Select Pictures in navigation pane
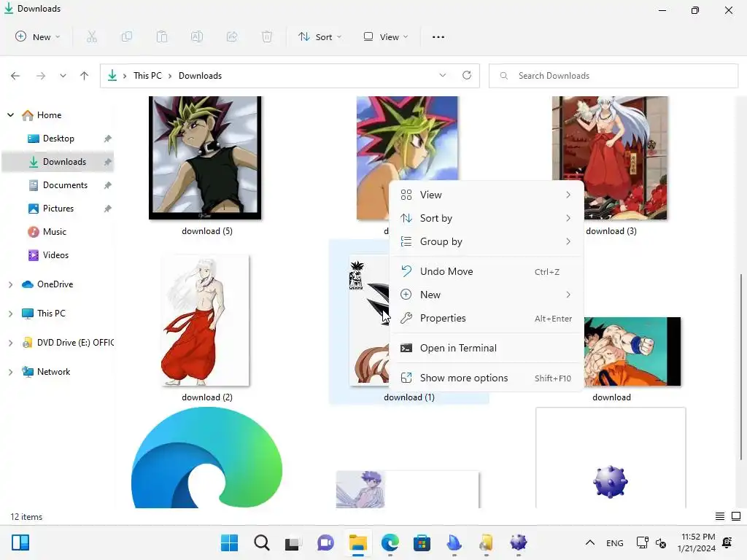Image resolution: width=747 pixels, height=560 pixels. [58, 208]
